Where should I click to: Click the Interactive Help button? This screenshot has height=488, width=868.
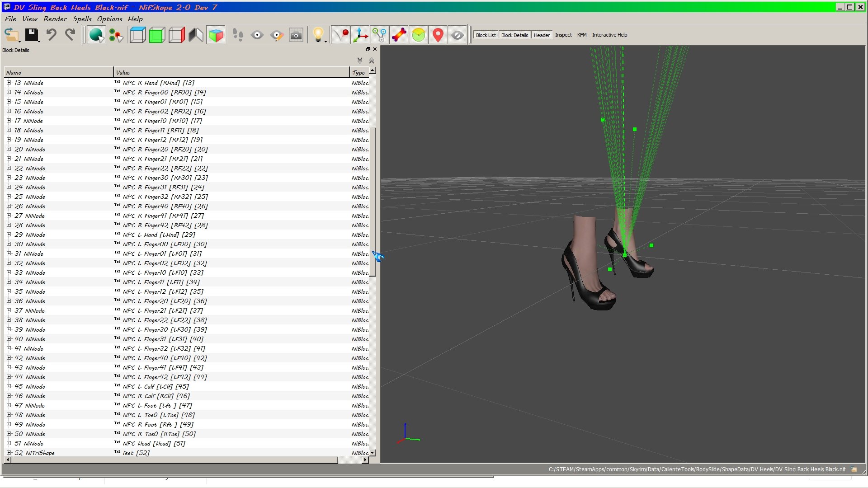pos(609,35)
